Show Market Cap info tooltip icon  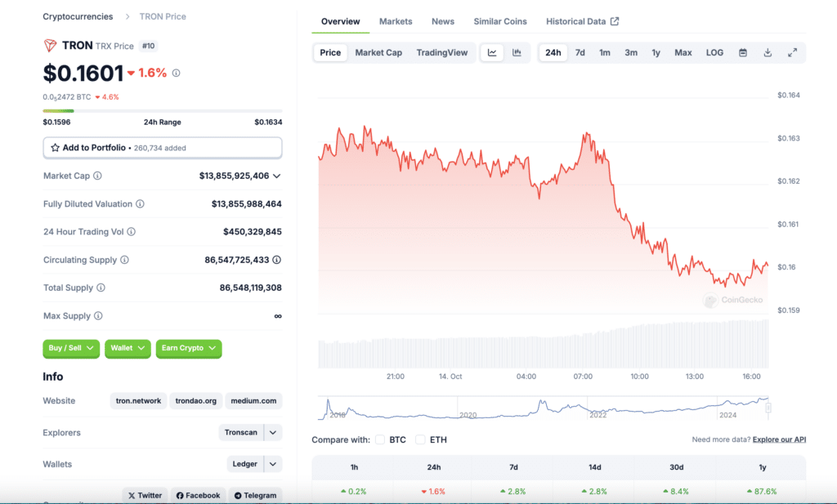tap(98, 176)
